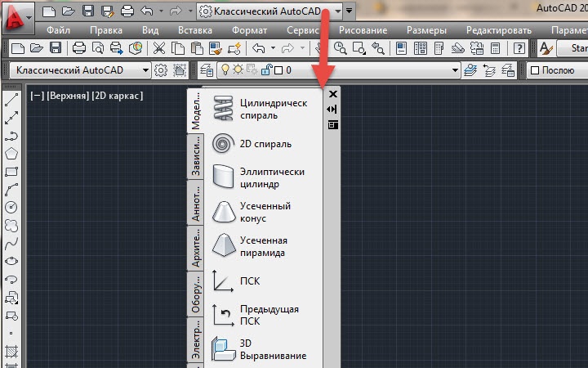Select the 2D спираль tool

tap(252, 144)
